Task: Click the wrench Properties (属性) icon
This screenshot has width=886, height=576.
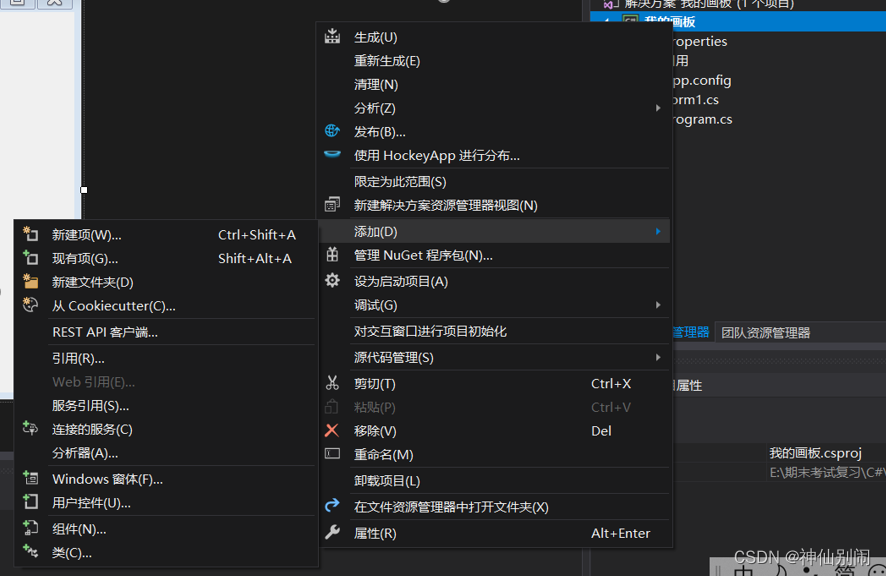Action: 332,532
